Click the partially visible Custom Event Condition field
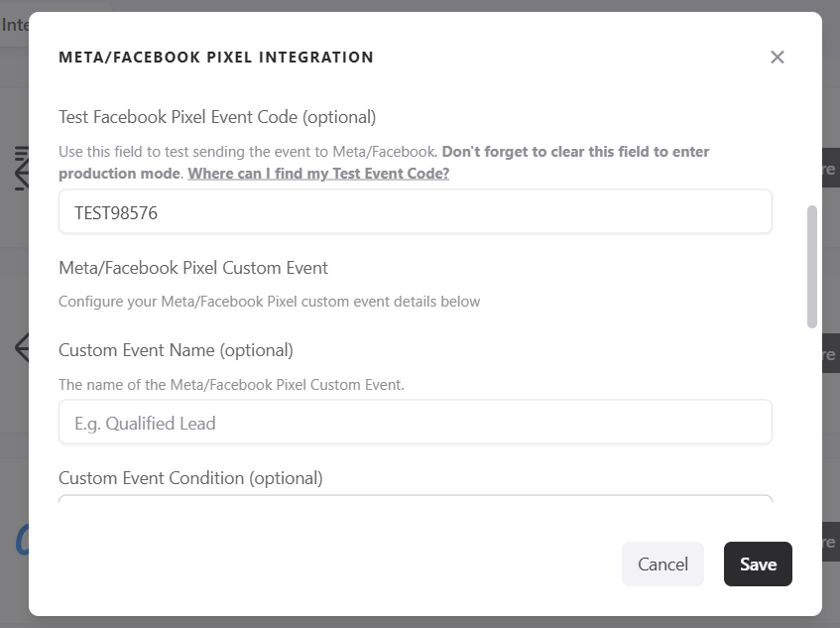This screenshot has width=840, height=628. click(415, 499)
